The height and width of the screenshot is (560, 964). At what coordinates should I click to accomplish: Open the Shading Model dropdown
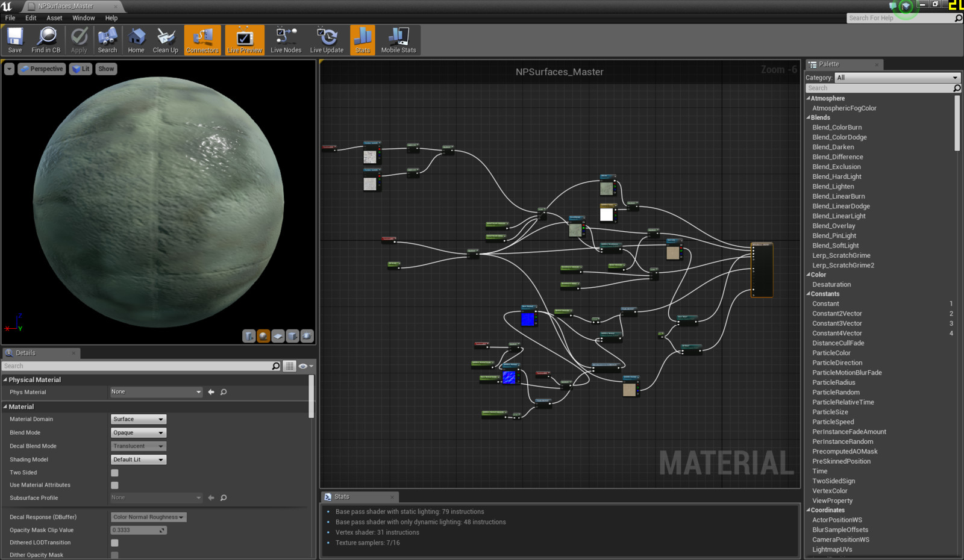pyautogui.click(x=138, y=459)
